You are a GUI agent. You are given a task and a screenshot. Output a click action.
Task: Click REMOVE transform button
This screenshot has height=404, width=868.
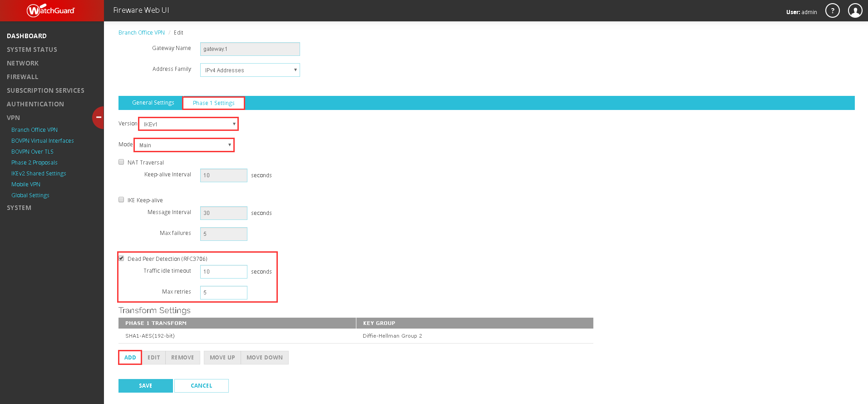tap(182, 358)
